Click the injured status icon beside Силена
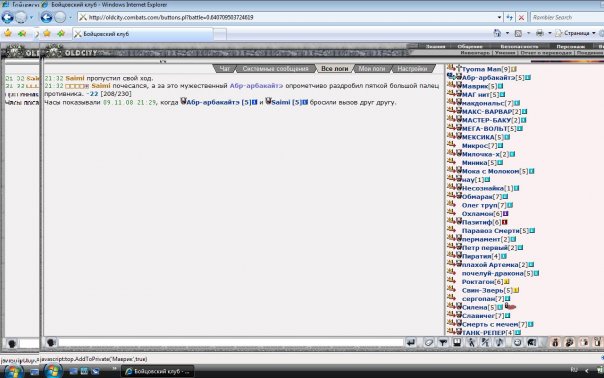604x378 pixels. click(510, 307)
